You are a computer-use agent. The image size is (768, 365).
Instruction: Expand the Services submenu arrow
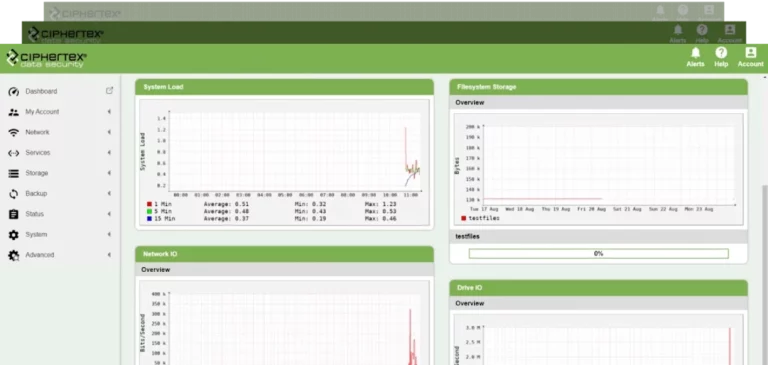(x=109, y=152)
